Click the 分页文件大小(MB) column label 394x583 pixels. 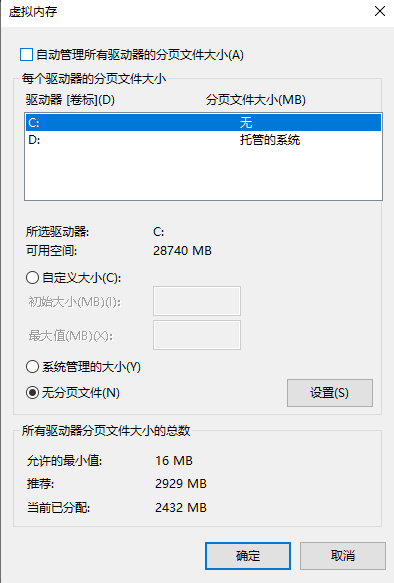coord(256,100)
